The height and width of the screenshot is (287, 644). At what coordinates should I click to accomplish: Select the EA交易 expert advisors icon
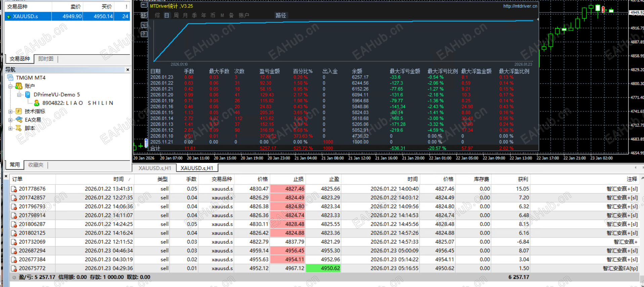19,120
